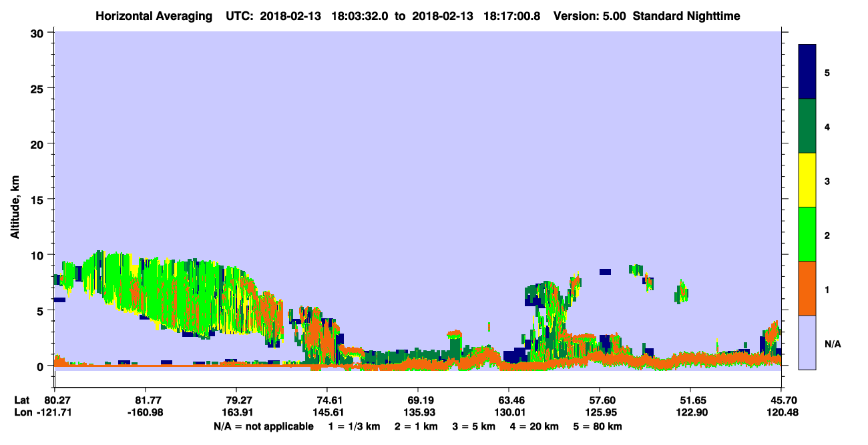Click the 'N/A = not applicable' legend note
The image size is (868, 445).
(x=263, y=426)
